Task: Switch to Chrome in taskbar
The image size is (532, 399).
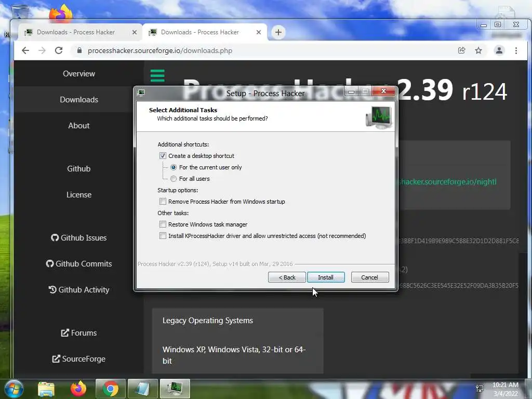Action: point(111,389)
